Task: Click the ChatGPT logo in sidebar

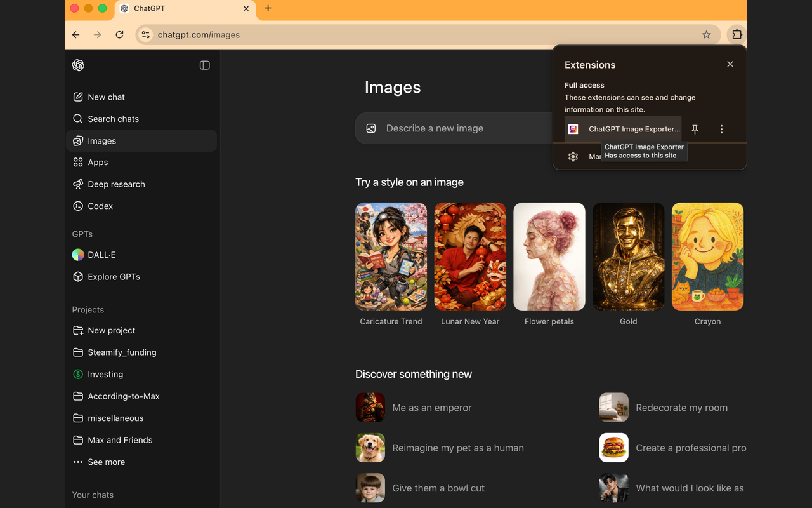Action: click(x=78, y=65)
